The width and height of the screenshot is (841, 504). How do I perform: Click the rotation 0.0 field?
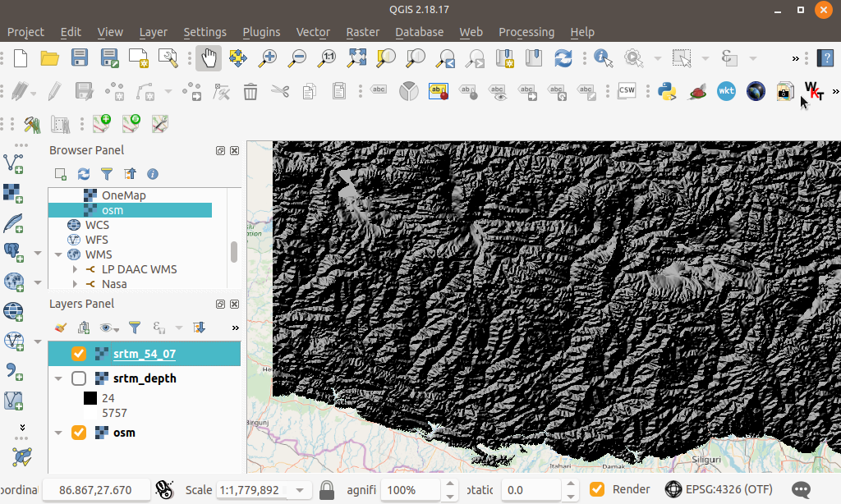(x=531, y=489)
